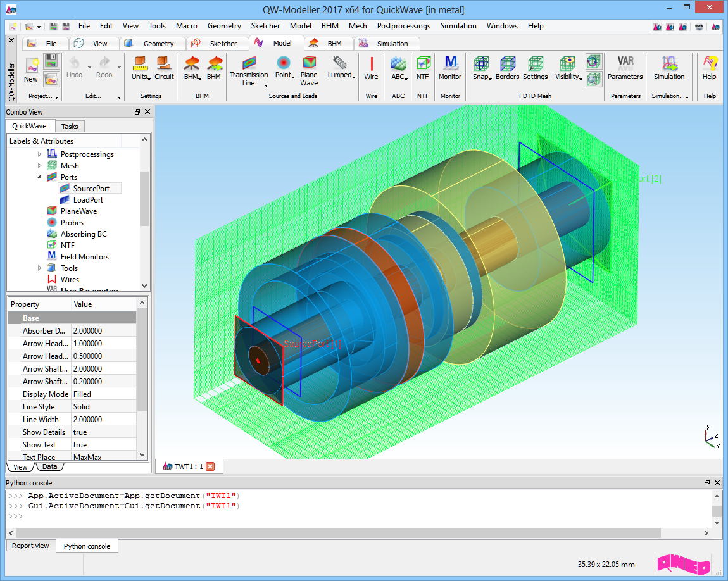Click the Python console horizontal scrollbar
The height and width of the screenshot is (581, 728).
339,533
